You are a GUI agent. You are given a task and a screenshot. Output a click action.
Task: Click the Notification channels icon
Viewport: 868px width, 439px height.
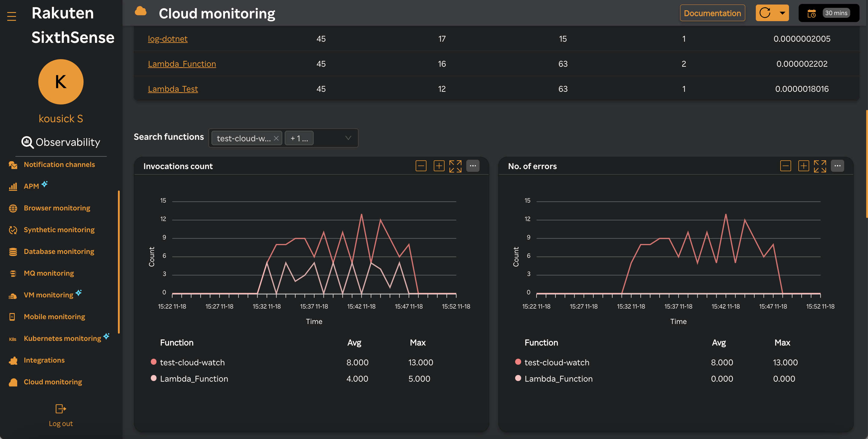click(13, 165)
